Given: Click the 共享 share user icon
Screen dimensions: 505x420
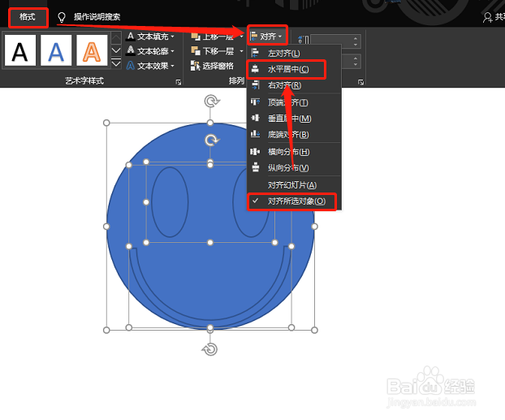Looking at the screenshot, I should 488,17.
